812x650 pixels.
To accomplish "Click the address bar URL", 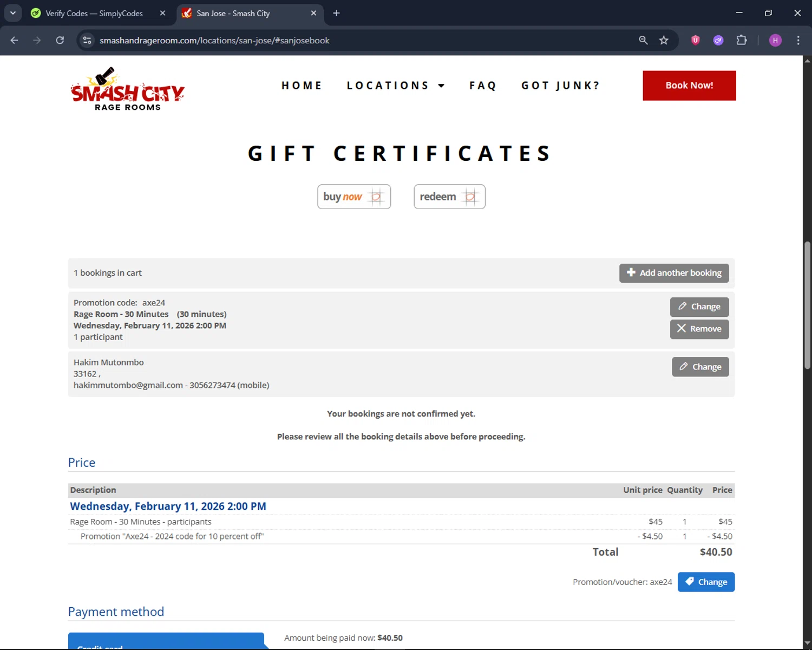I will (214, 40).
